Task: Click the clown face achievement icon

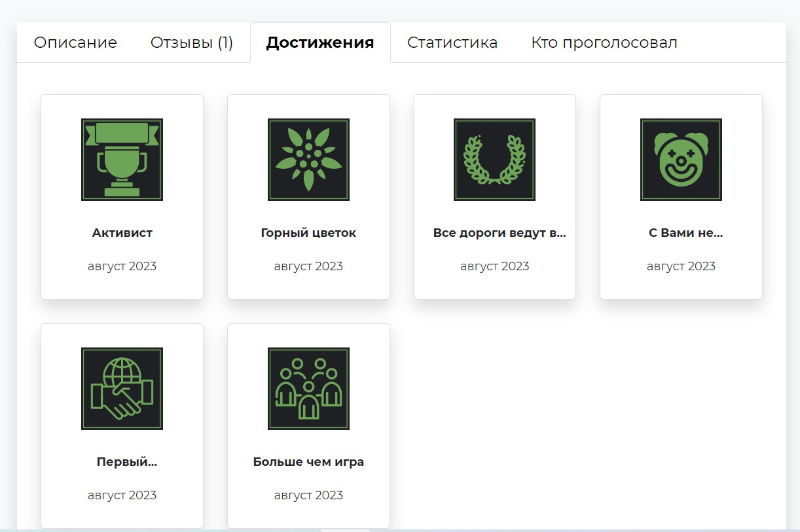Action: (x=681, y=160)
